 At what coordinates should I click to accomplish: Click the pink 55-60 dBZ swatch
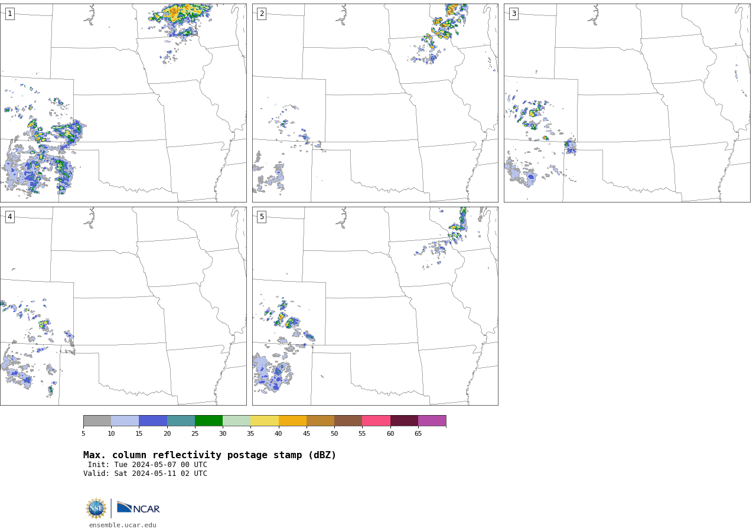pos(376,420)
